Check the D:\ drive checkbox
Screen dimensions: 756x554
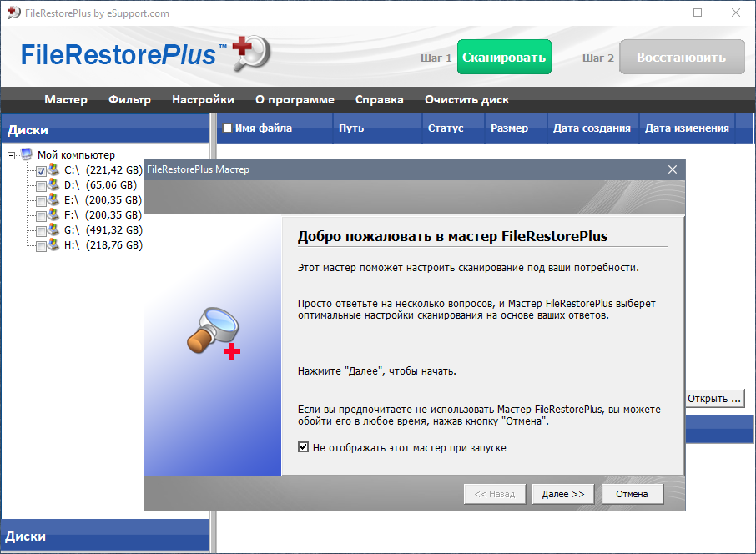(x=42, y=186)
